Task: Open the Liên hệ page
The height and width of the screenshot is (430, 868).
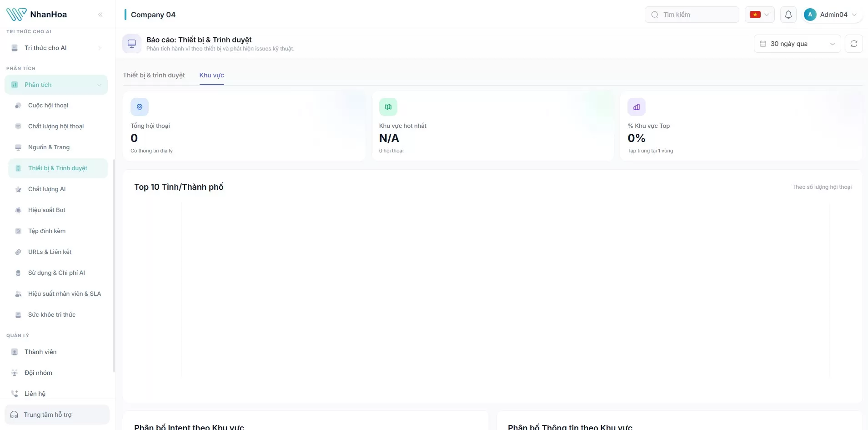Action: click(56, 394)
